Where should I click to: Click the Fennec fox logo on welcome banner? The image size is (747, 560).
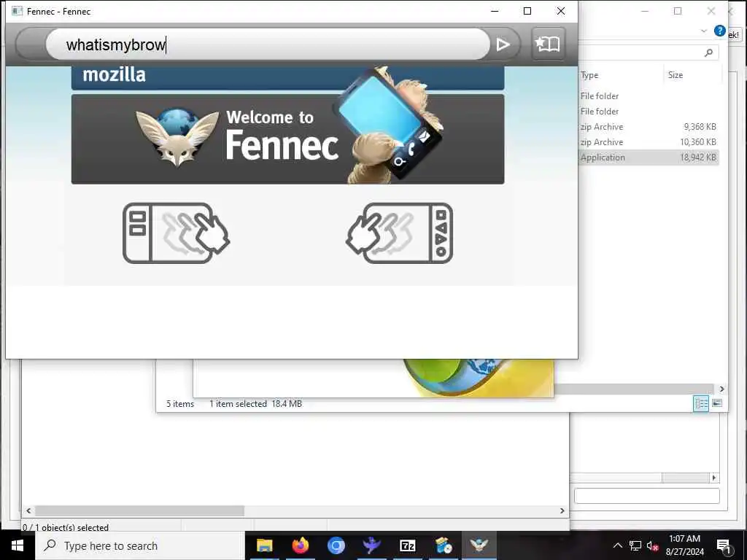[x=177, y=136]
